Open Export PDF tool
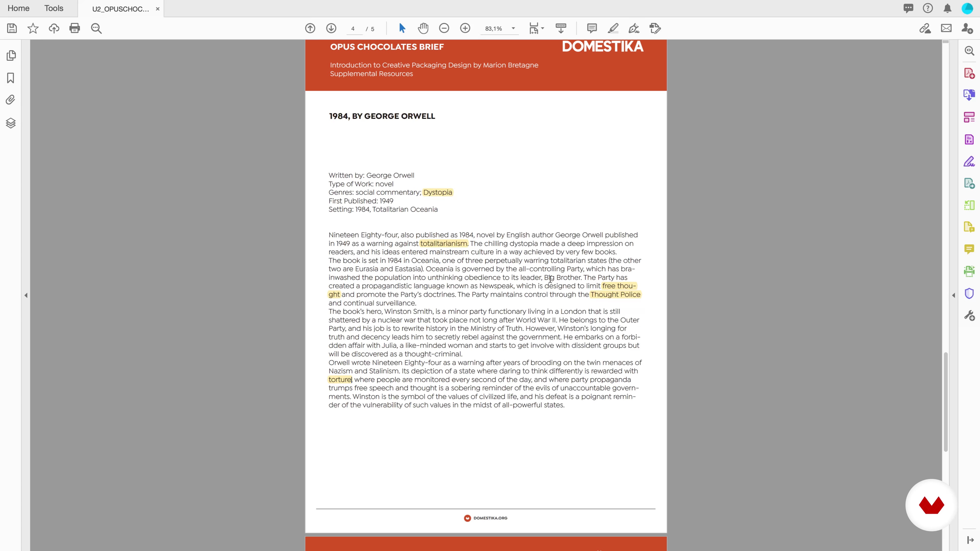Viewport: 980px width, 551px height. click(969, 95)
